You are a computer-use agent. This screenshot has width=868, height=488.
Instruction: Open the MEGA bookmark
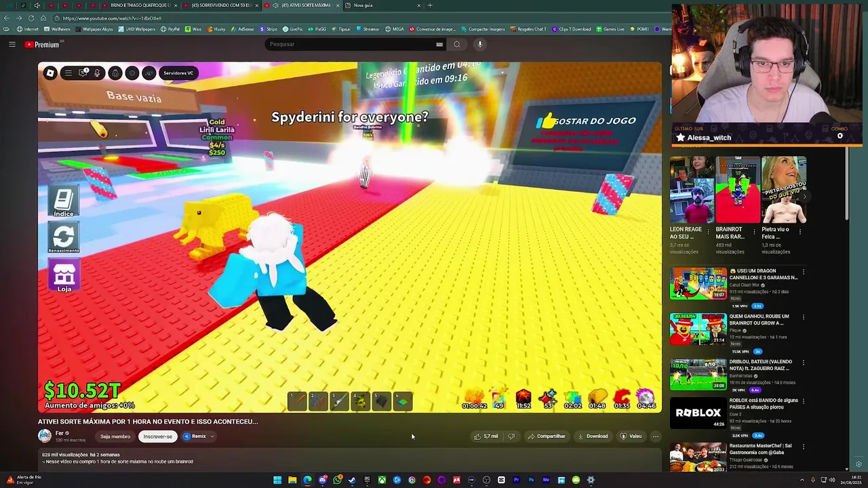coord(395,29)
